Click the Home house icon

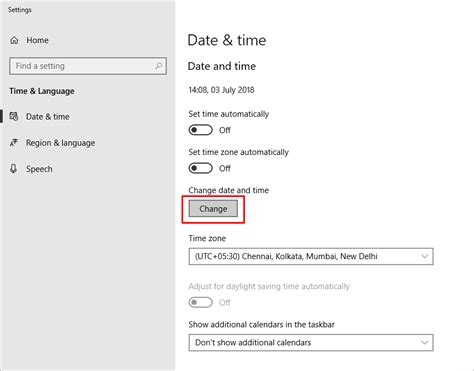pyautogui.click(x=14, y=40)
